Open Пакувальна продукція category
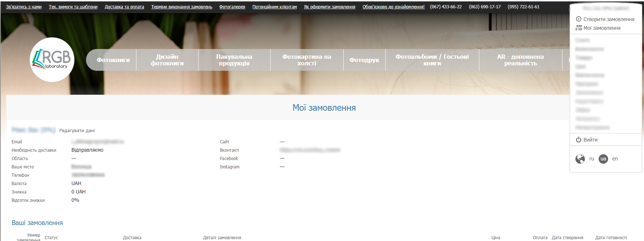The width and height of the screenshot is (644, 241). click(234, 60)
